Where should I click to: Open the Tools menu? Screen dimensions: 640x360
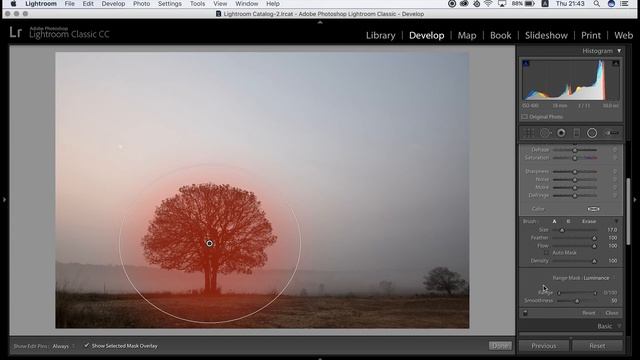click(197, 4)
